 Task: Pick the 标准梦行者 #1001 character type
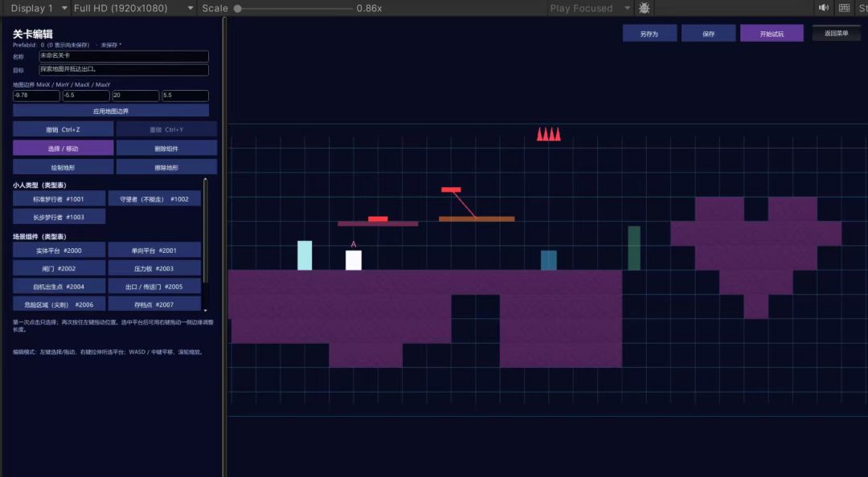59,198
